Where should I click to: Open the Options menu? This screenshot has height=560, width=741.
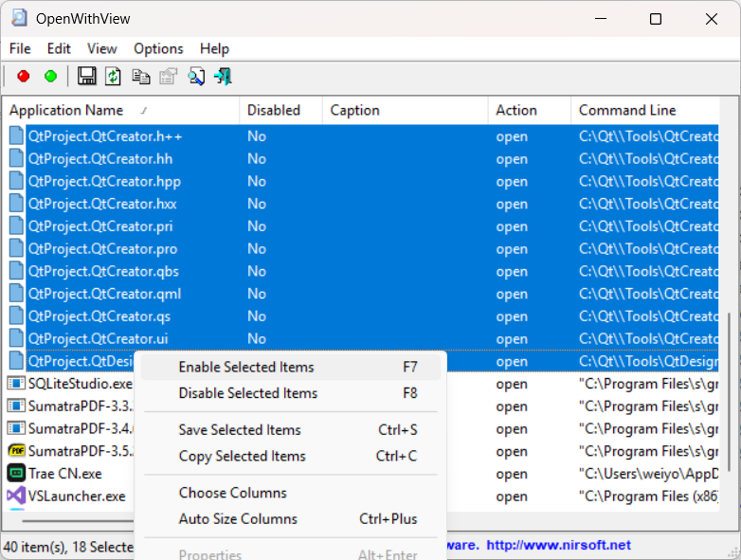[158, 48]
